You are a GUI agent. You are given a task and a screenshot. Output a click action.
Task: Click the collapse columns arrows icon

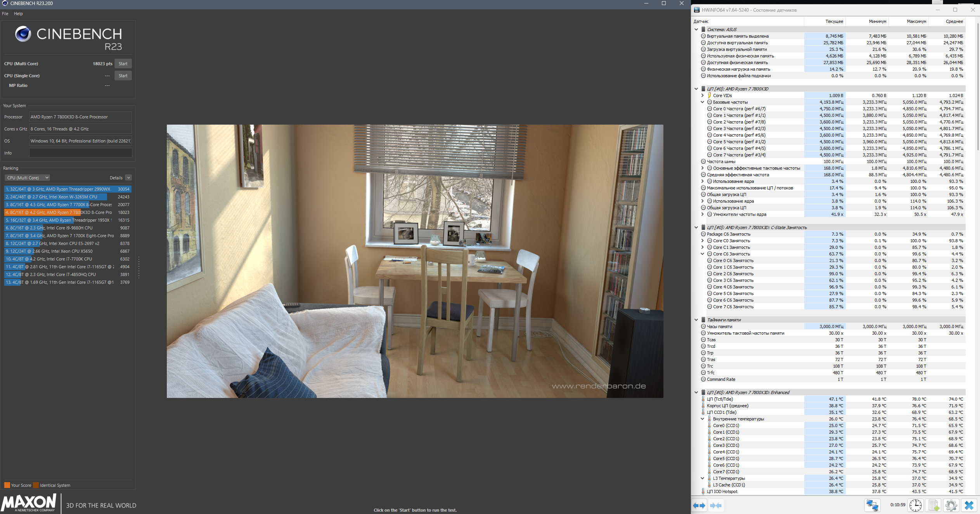[x=715, y=505]
